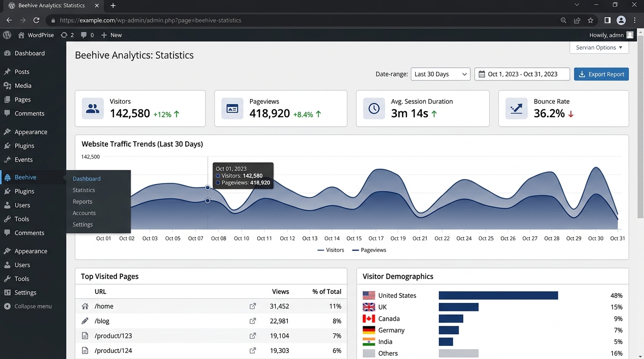Toggle the Pageviews series in the chart legend

(x=369, y=250)
